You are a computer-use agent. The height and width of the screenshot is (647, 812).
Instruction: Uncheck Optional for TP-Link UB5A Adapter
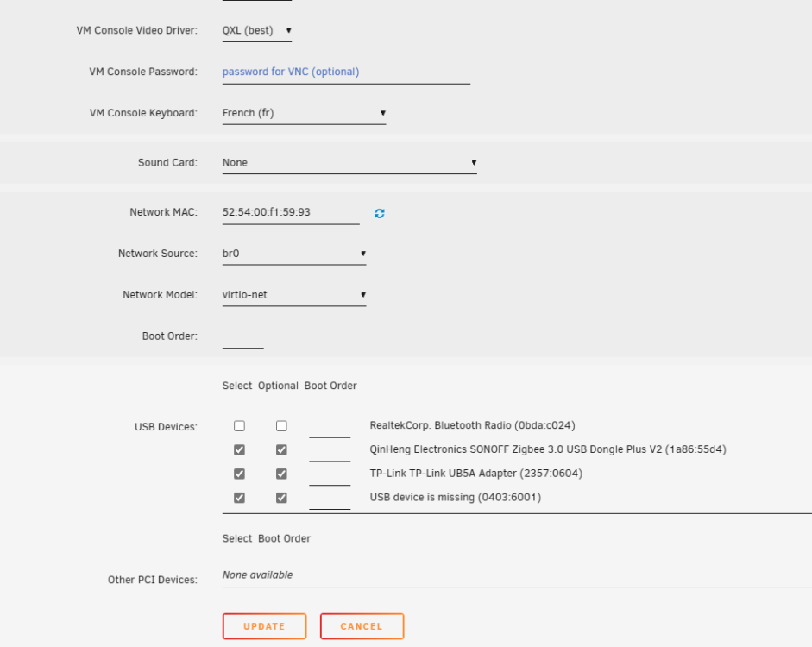coord(281,474)
